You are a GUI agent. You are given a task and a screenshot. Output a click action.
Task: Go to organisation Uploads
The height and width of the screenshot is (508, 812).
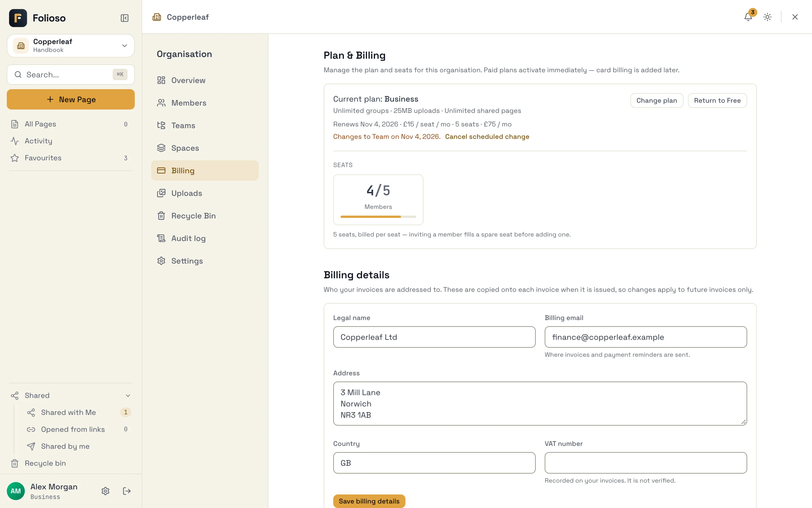(x=205, y=193)
